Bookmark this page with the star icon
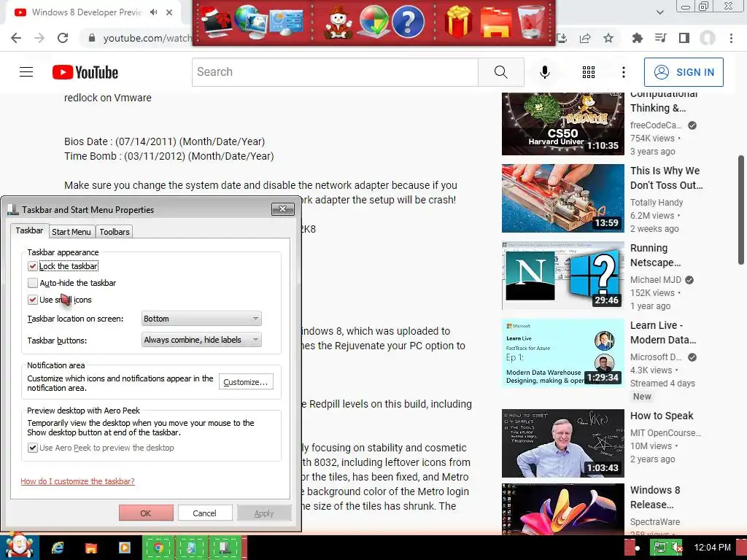The height and width of the screenshot is (560, 747). coord(608,38)
